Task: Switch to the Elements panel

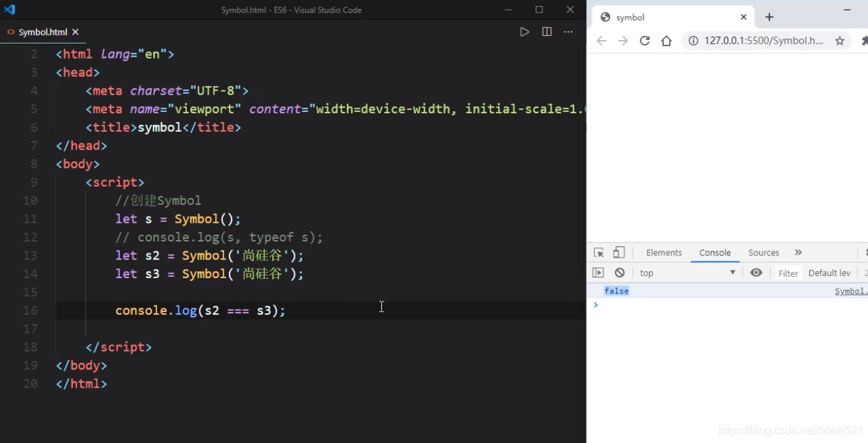Action: (x=664, y=253)
